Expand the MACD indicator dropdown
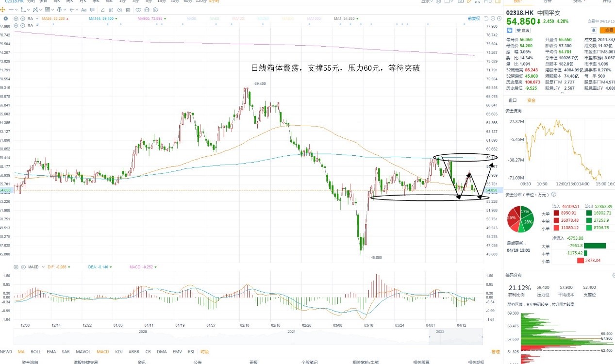 43,267
